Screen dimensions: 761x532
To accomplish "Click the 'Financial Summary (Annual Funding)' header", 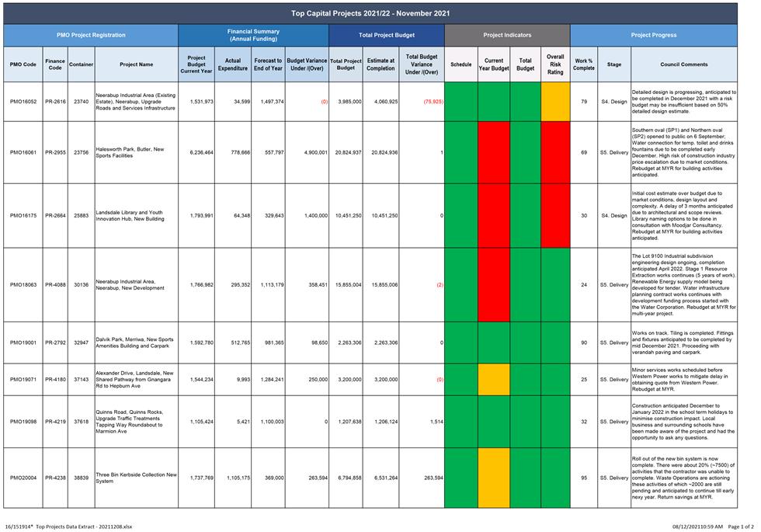I will pyautogui.click(x=253, y=35).
